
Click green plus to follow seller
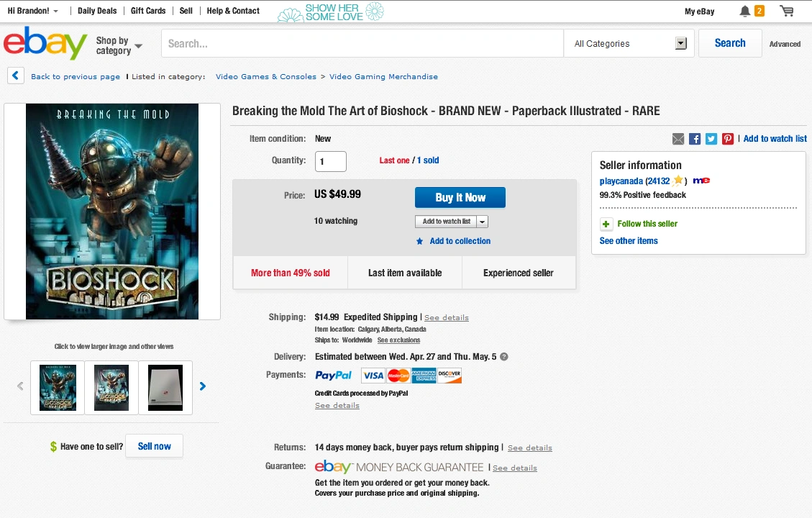pyautogui.click(x=606, y=224)
